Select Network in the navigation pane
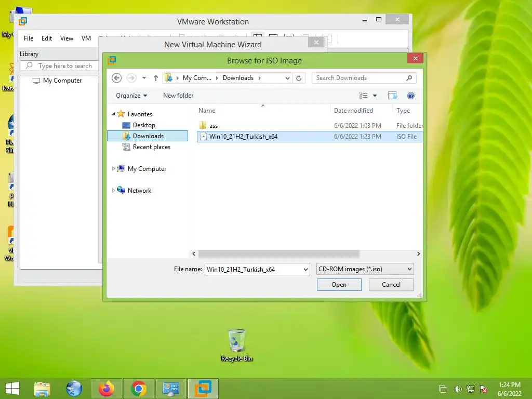The height and width of the screenshot is (399, 532). coord(139,190)
